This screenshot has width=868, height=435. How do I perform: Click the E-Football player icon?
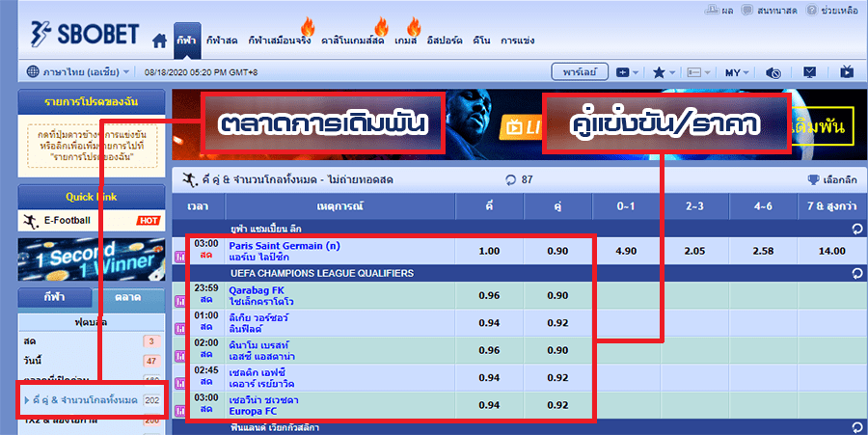click(x=31, y=221)
